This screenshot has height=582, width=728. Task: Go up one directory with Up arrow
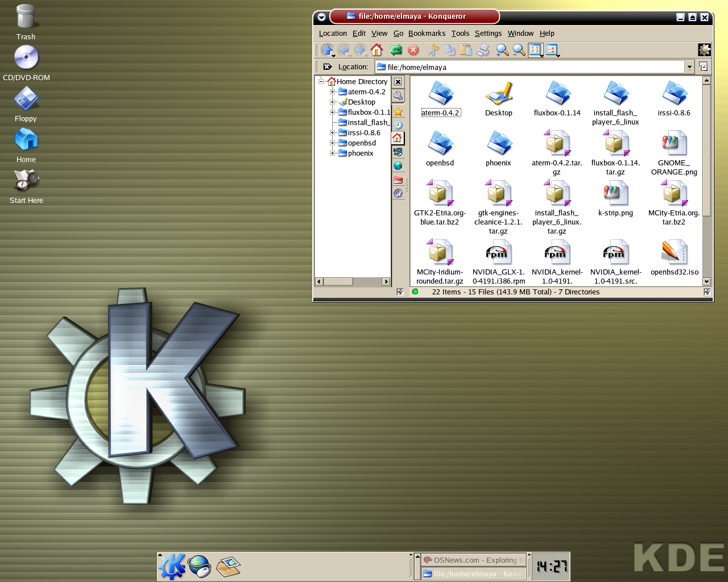(x=327, y=50)
